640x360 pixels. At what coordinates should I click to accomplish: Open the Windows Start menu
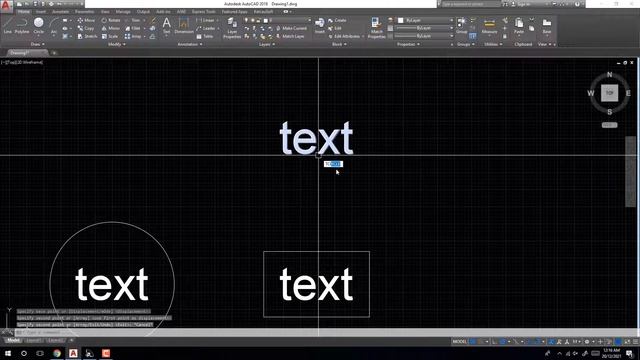(x=8, y=353)
